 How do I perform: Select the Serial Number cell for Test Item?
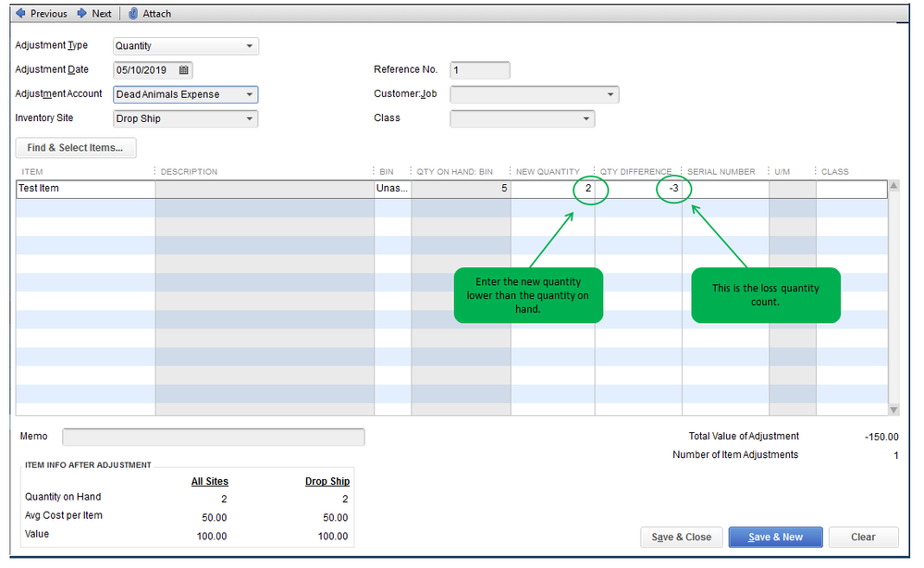(x=725, y=189)
